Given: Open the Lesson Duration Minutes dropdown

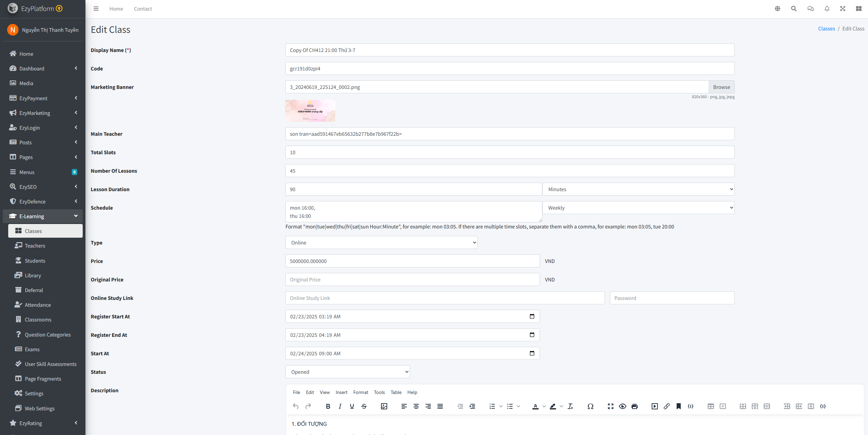Looking at the screenshot, I should [x=638, y=189].
